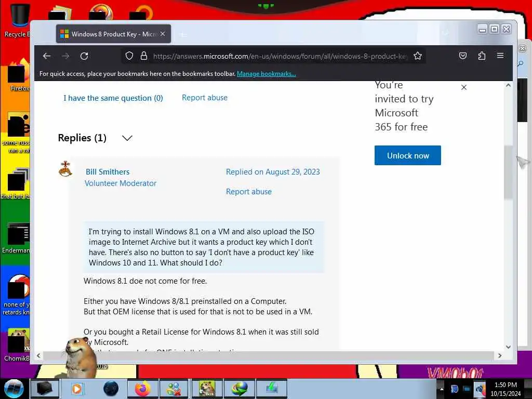This screenshot has height=399, width=532.
Task: Open the media player taskbar icon
Action: 77,389
